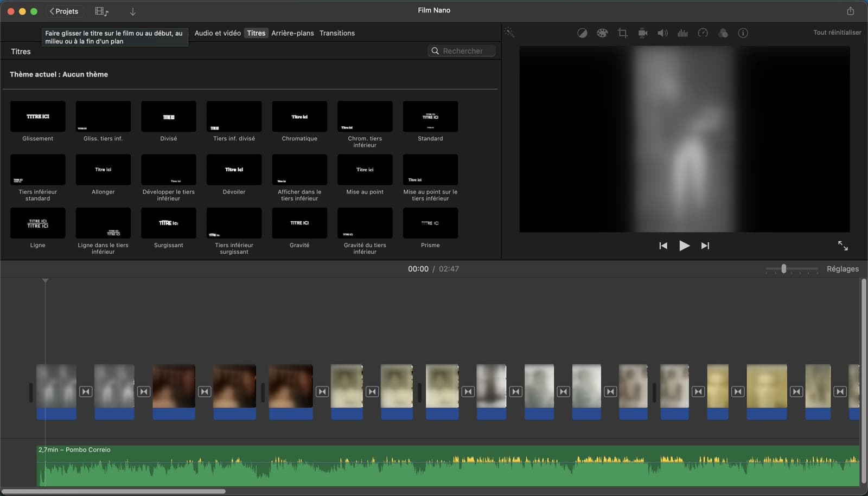Switch to the Transitions tab
Screen dimensions: 868x496
coord(337,33)
